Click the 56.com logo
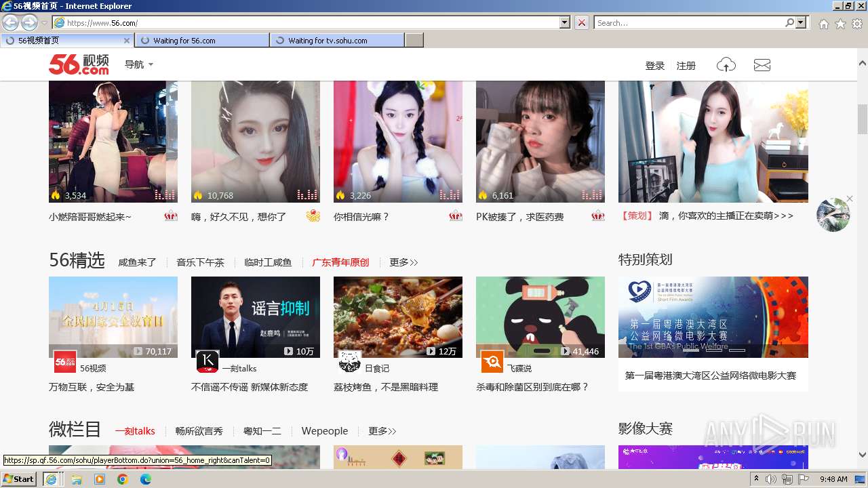The width and height of the screenshot is (868, 488). coord(79,64)
